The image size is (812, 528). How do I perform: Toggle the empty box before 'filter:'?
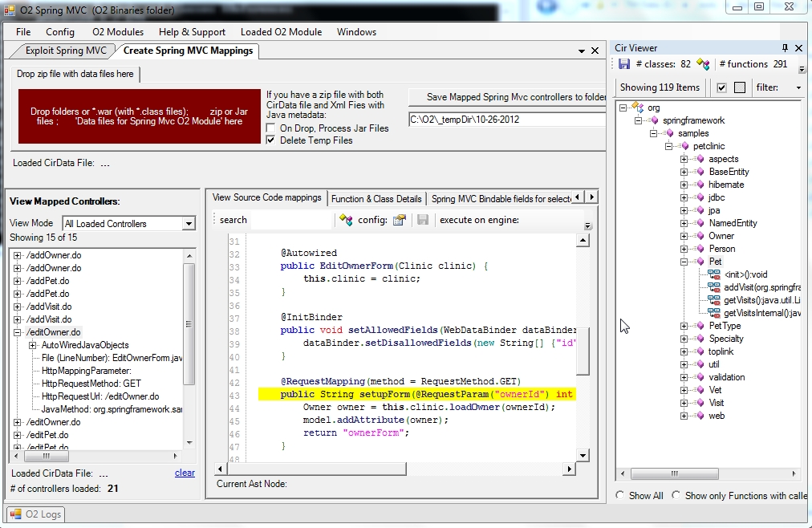point(740,87)
